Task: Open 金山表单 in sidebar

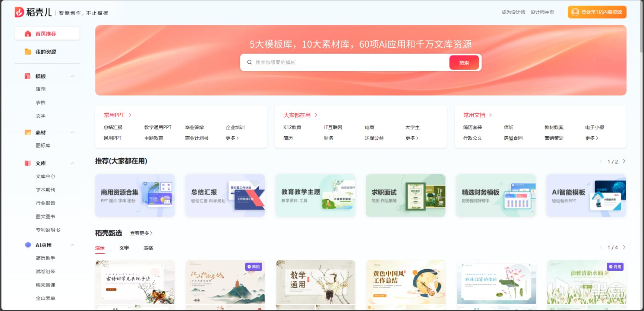Action: pyautogui.click(x=45, y=298)
